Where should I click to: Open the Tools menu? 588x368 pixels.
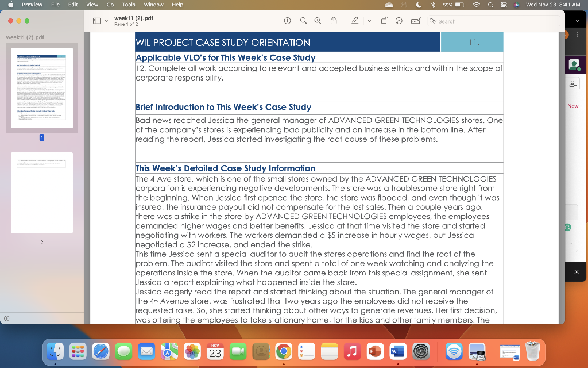(128, 5)
